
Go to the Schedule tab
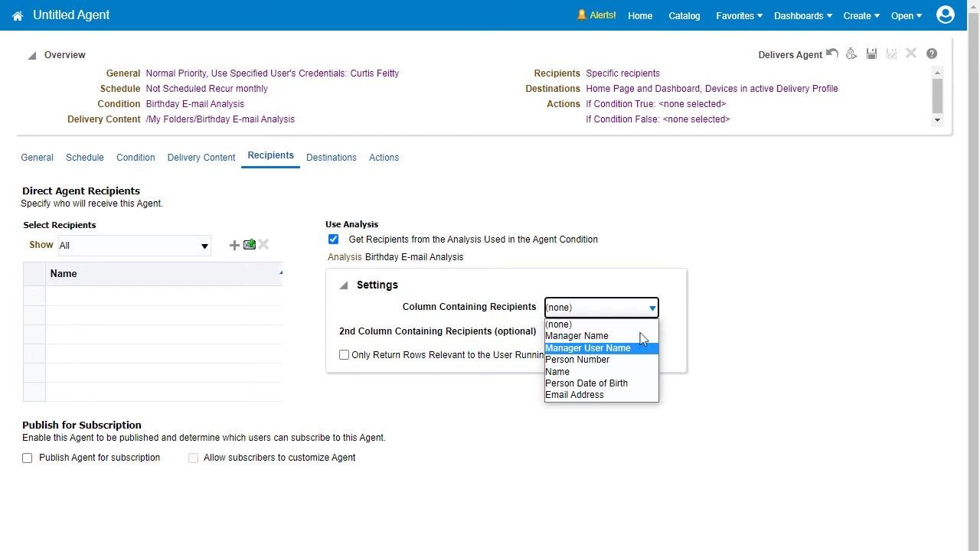pyautogui.click(x=85, y=158)
